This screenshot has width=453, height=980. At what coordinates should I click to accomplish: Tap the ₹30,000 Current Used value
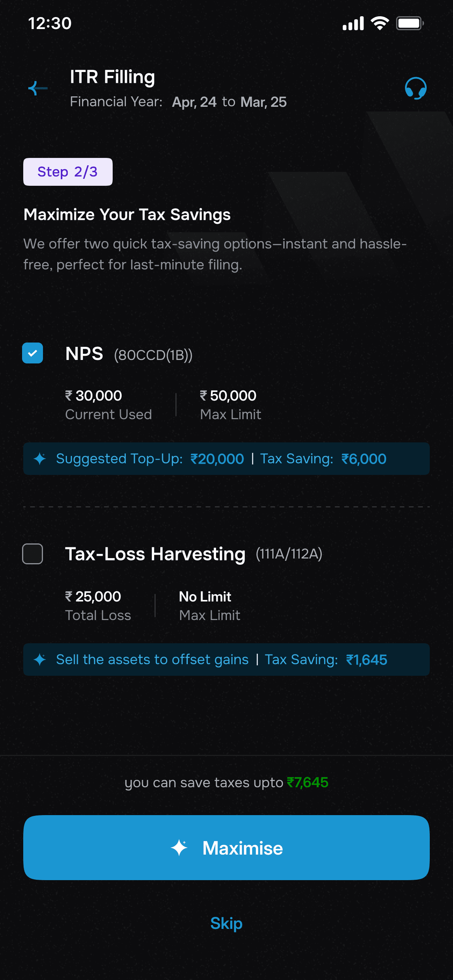click(93, 396)
